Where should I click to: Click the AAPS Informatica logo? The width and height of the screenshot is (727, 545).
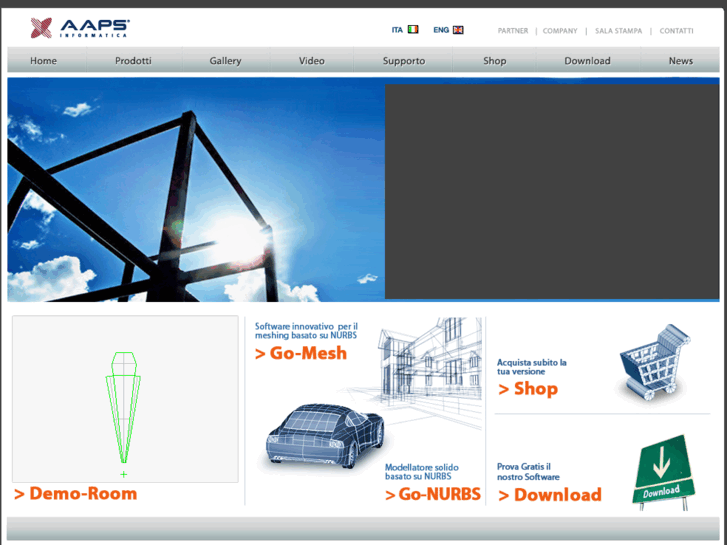[x=80, y=28]
